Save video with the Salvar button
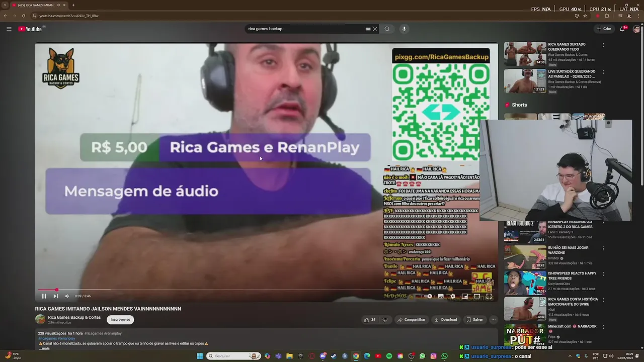 pos(474,320)
